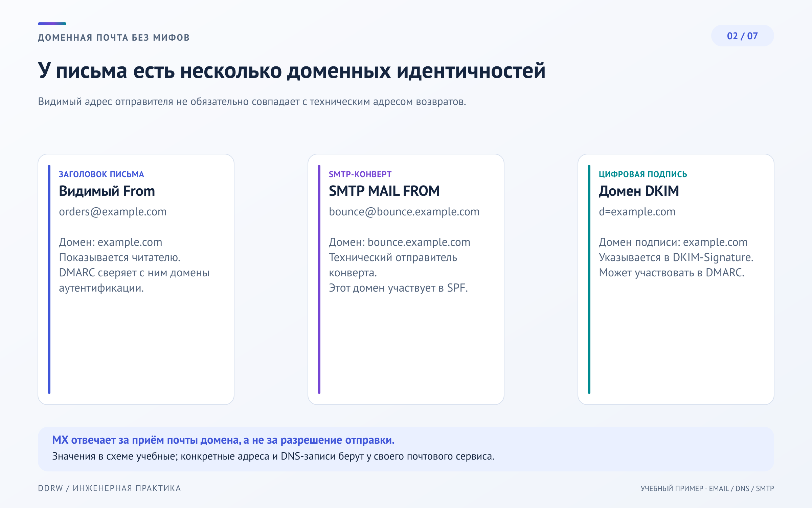Click the bounce@bounce.example.com address
The image size is (812, 508).
[x=404, y=212]
